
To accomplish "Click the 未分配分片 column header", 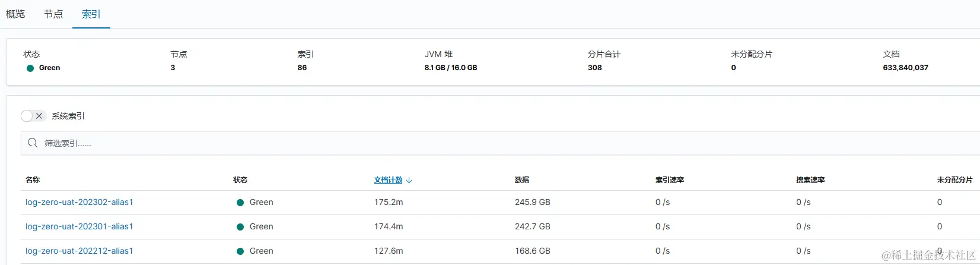I will click(954, 180).
